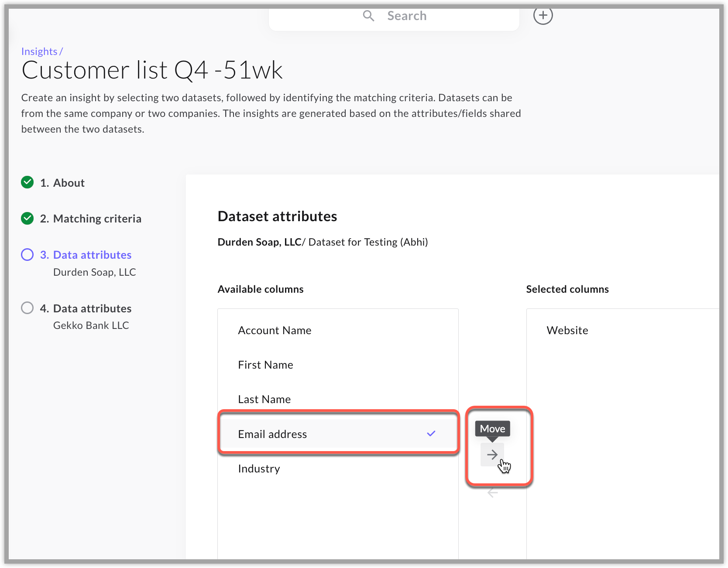Click the right arrow Move icon

492,454
